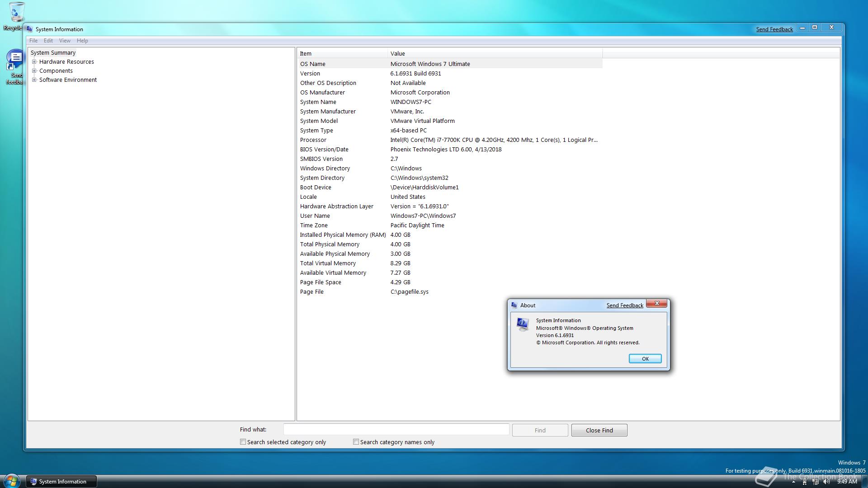
Task: Click the Find what text field
Action: click(x=396, y=430)
